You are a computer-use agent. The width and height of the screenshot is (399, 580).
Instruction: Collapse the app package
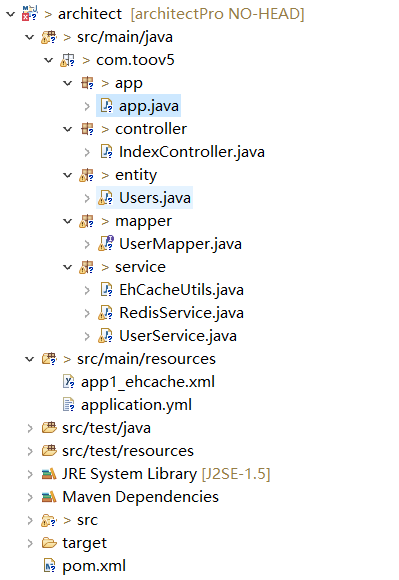point(68,83)
